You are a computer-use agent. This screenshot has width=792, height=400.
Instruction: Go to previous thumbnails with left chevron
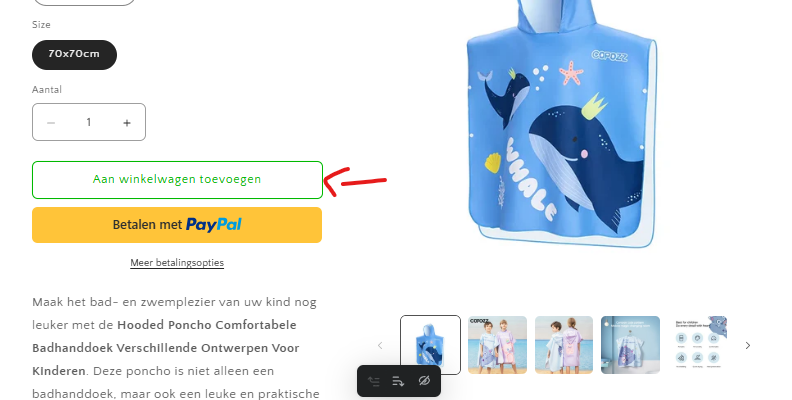(x=380, y=345)
